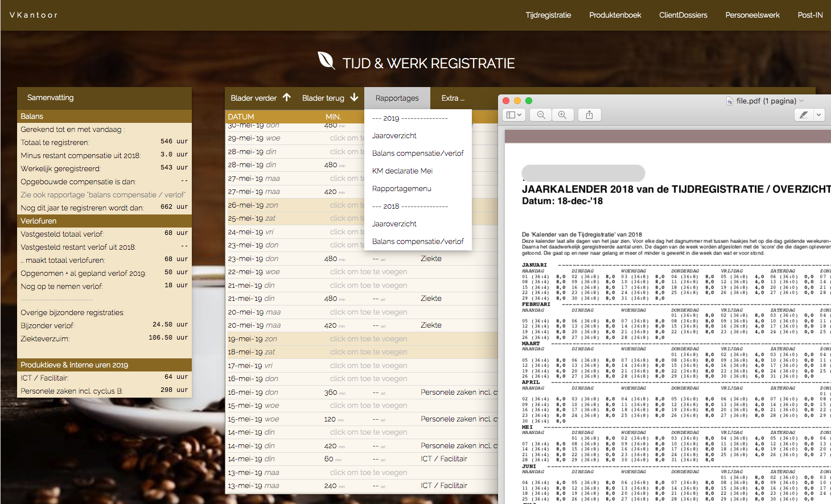The height and width of the screenshot is (504, 831).
Task: Open Rapportagemenu from the dropdown
Action: click(401, 188)
